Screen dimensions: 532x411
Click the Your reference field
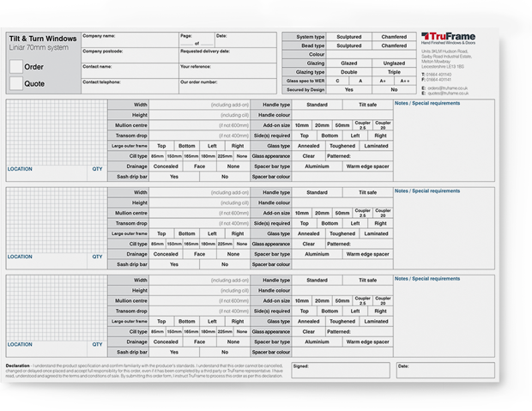227,70
